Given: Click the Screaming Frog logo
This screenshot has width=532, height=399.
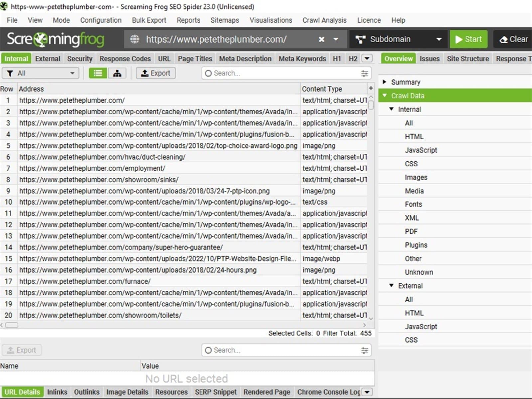Looking at the screenshot, I should (56, 39).
